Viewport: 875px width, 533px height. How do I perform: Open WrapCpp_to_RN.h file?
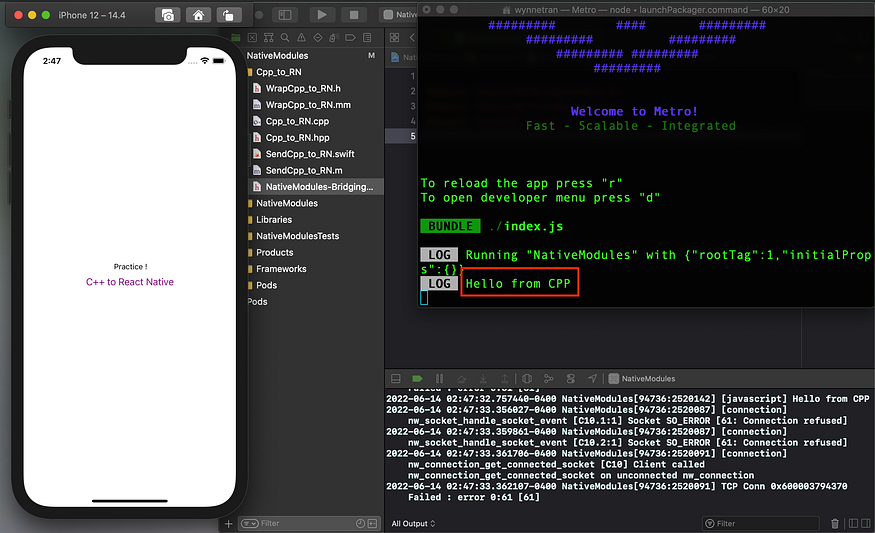click(x=302, y=88)
